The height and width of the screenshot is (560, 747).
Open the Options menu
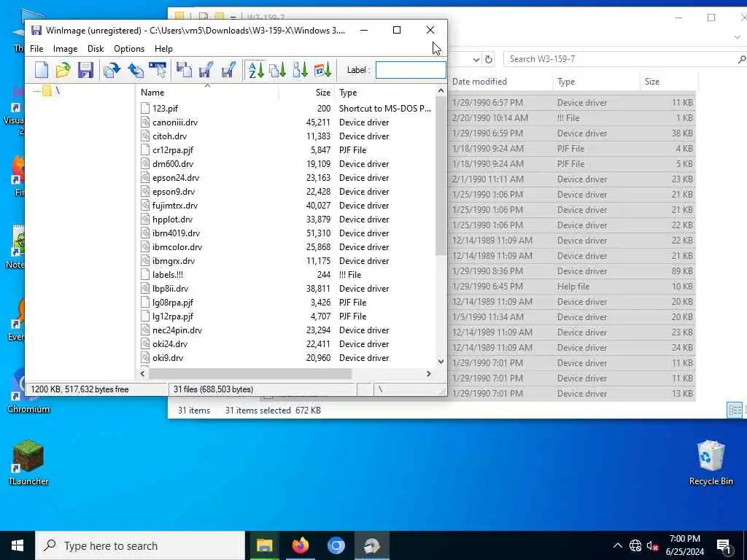coord(129,49)
